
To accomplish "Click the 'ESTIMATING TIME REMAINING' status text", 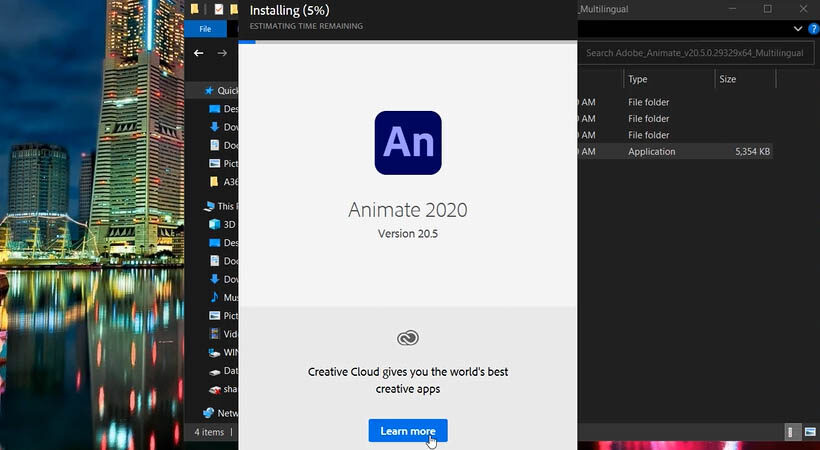I will [306, 26].
